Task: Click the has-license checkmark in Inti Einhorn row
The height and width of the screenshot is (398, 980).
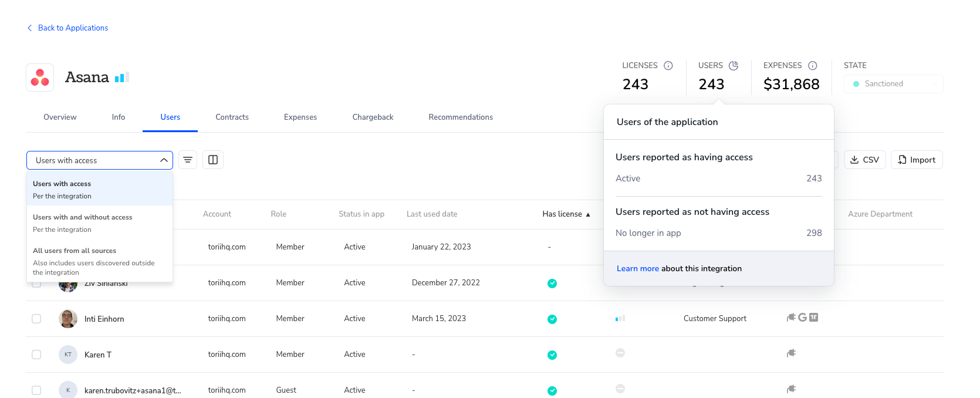Action: (552, 319)
